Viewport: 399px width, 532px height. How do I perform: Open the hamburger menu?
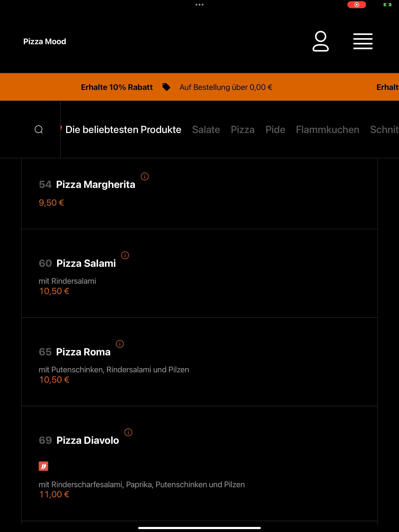click(x=363, y=41)
